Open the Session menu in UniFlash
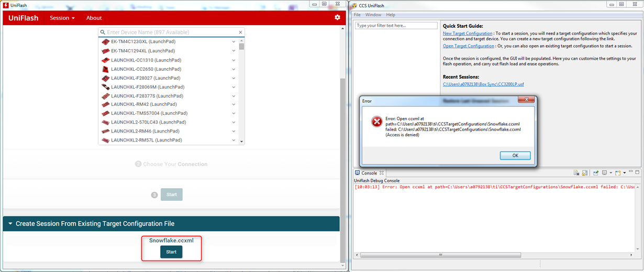This screenshot has height=272, width=644. coord(62,18)
